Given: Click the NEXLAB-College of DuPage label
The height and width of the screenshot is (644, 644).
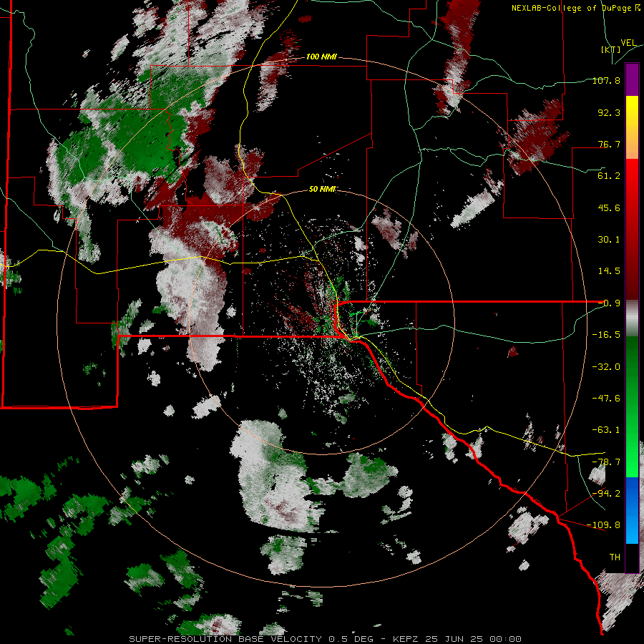Looking at the screenshot, I should pyautogui.click(x=575, y=8).
